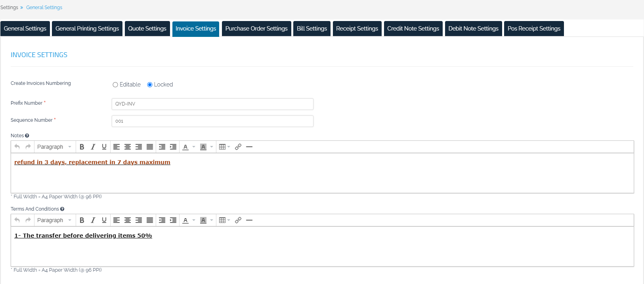The width and height of the screenshot is (644, 284).
Task: Justify text in Terms And Conditions editor
Action: coord(150,220)
